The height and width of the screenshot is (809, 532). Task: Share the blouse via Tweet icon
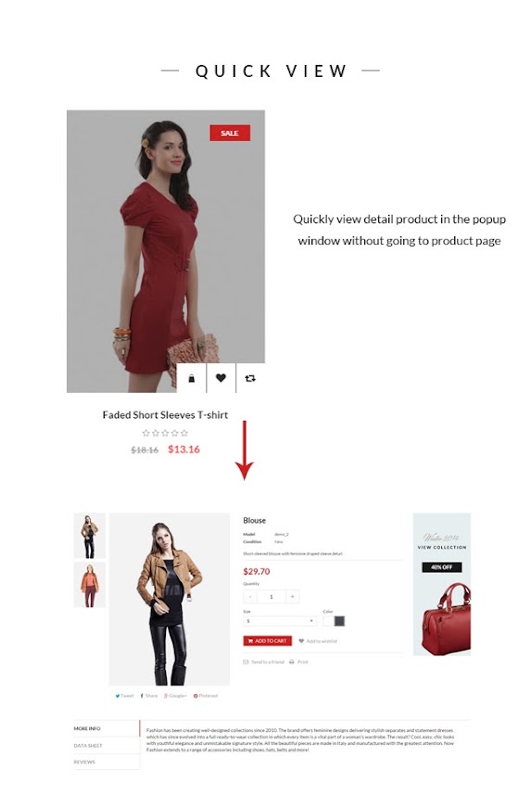point(124,696)
